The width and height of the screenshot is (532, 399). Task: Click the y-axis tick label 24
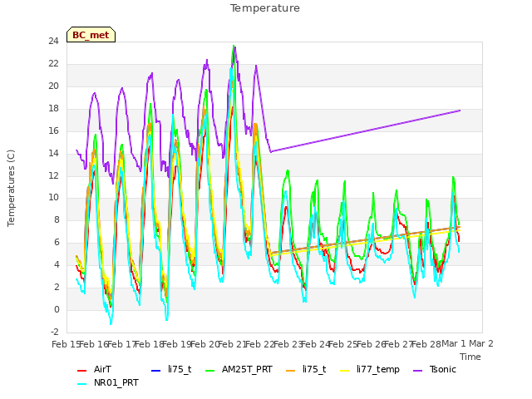(53, 41)
